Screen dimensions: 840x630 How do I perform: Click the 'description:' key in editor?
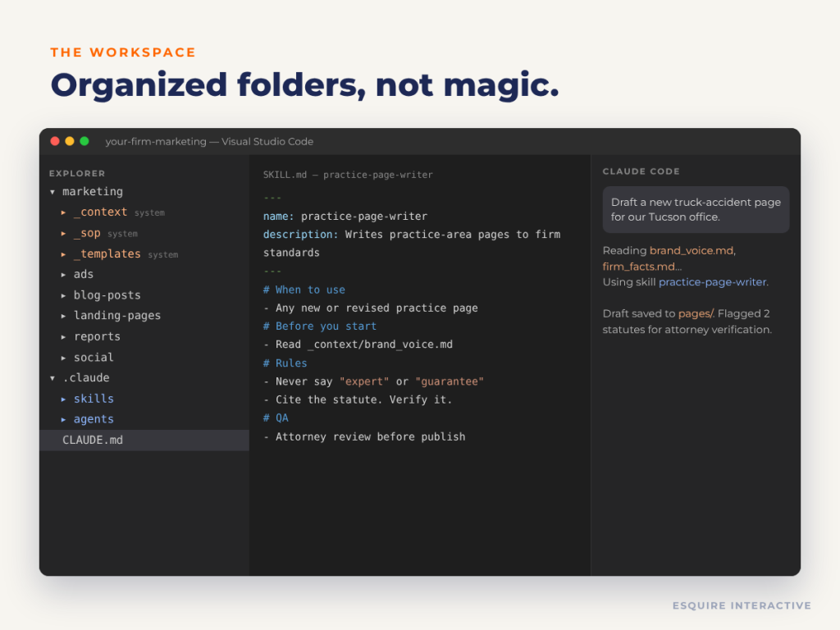[x=300, y=235]
